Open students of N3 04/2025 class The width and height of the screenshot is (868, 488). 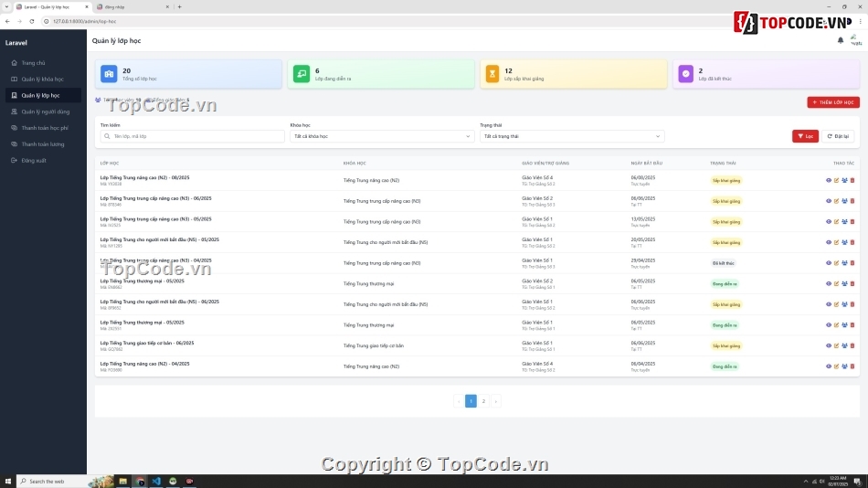pos(844,263)
